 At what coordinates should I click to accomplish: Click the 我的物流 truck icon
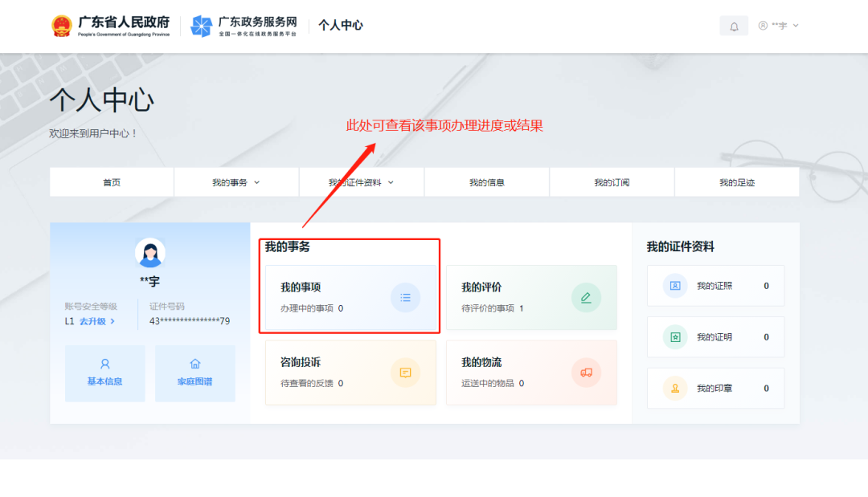pos(586,373)
